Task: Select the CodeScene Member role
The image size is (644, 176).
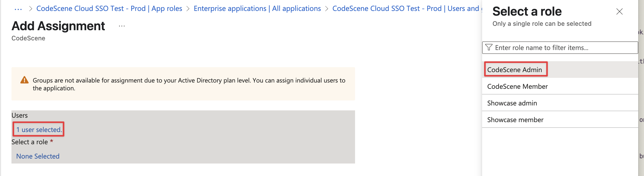Action: click(560, 86)
